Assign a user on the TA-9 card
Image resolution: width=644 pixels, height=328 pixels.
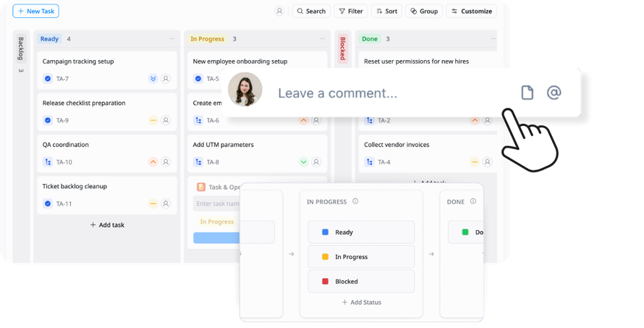coord(166,120)
